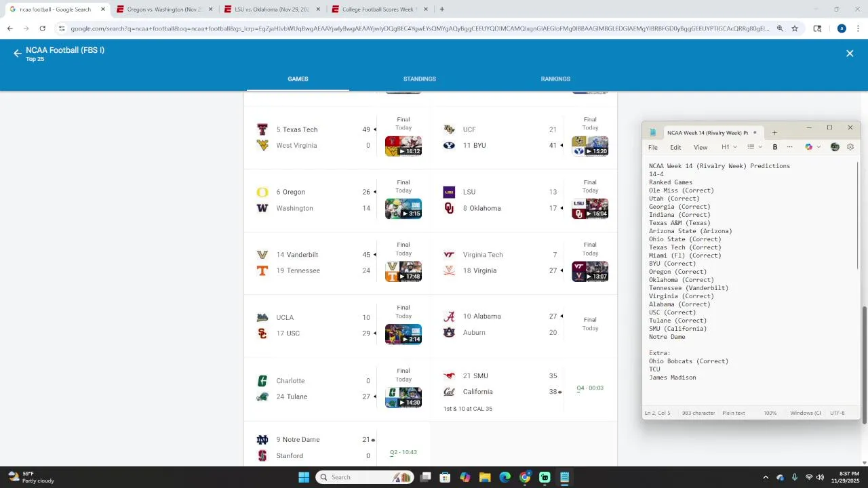Play Virginia Tech vs Virginia highlights
868x488 pixels.
pos(590,272)
